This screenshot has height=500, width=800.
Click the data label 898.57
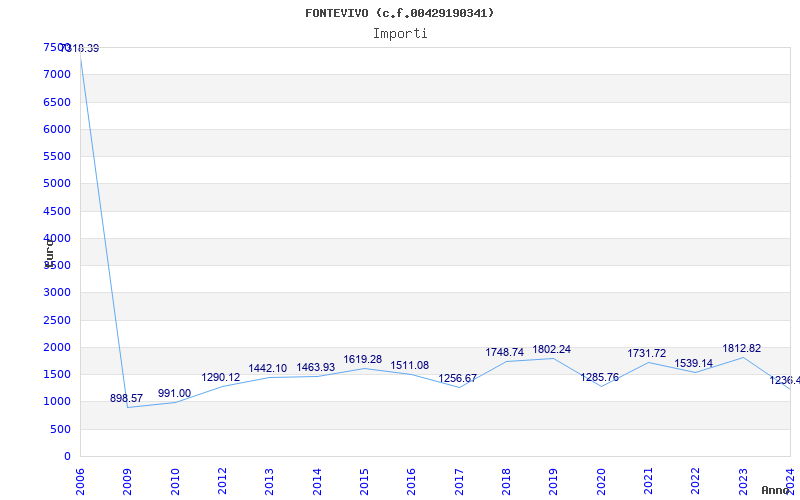click(x=127, y=398)
